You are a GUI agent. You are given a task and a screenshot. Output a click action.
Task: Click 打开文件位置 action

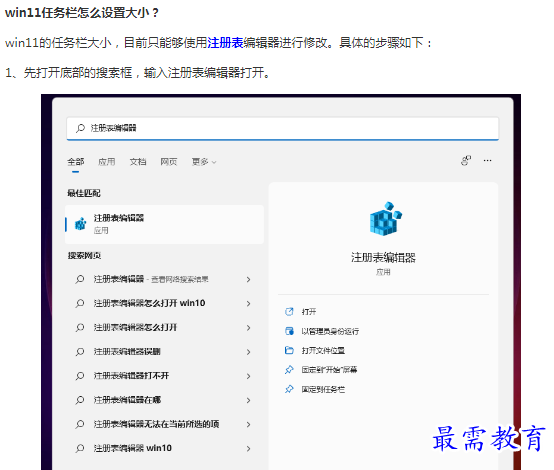(x=323, y=351)
